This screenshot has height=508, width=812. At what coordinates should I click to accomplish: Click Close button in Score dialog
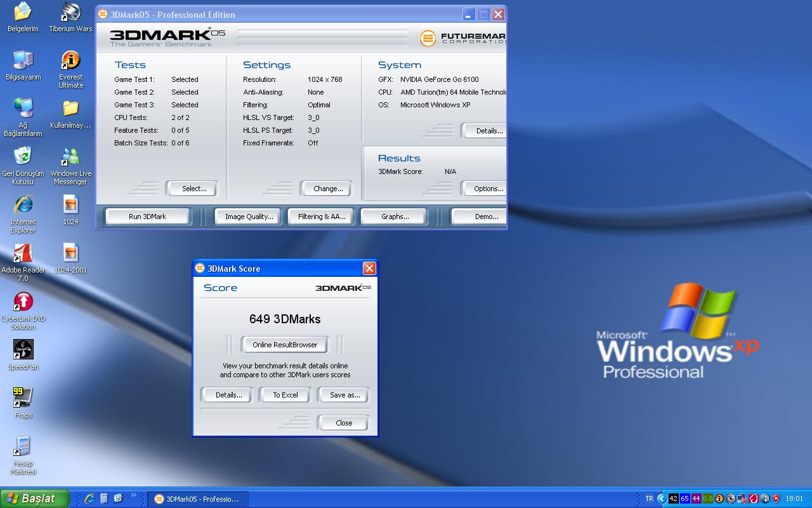point(344,423)
